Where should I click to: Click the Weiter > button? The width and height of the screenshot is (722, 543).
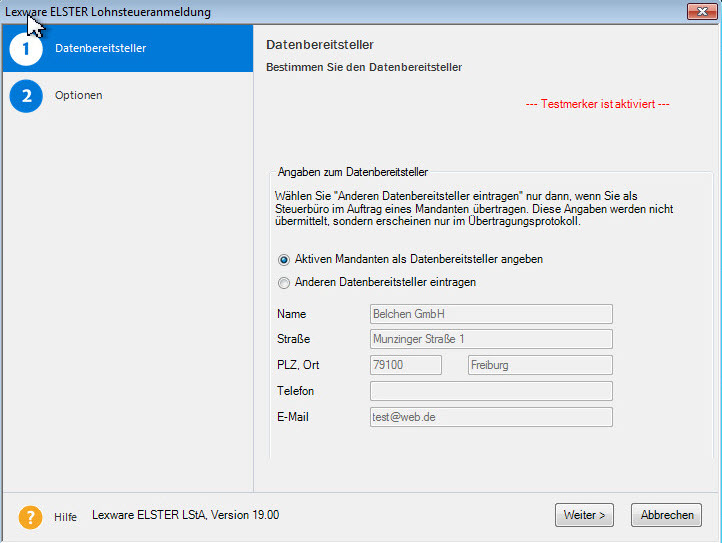coord(584,515)
